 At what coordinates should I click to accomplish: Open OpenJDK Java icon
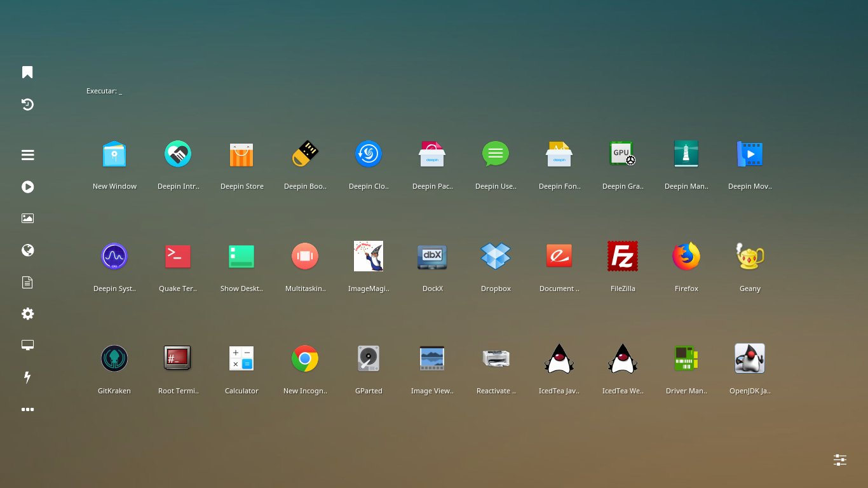coord(750,358)
